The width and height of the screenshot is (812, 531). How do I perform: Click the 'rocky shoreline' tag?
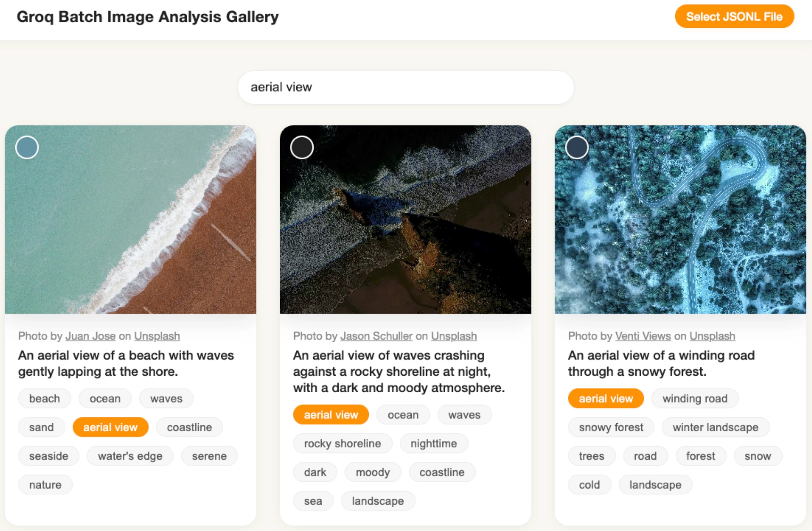(x=342, y=443)
